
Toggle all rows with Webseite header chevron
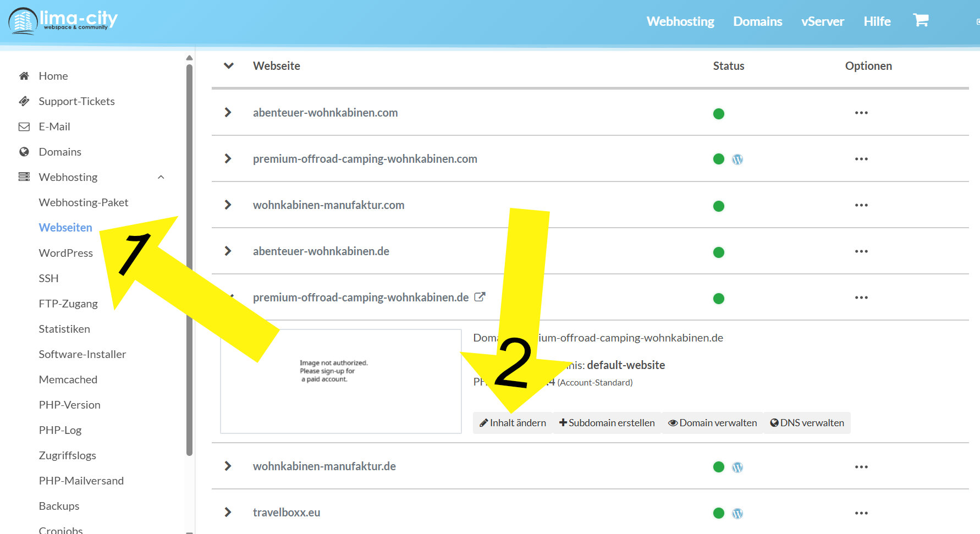click(x=229, y=66)
